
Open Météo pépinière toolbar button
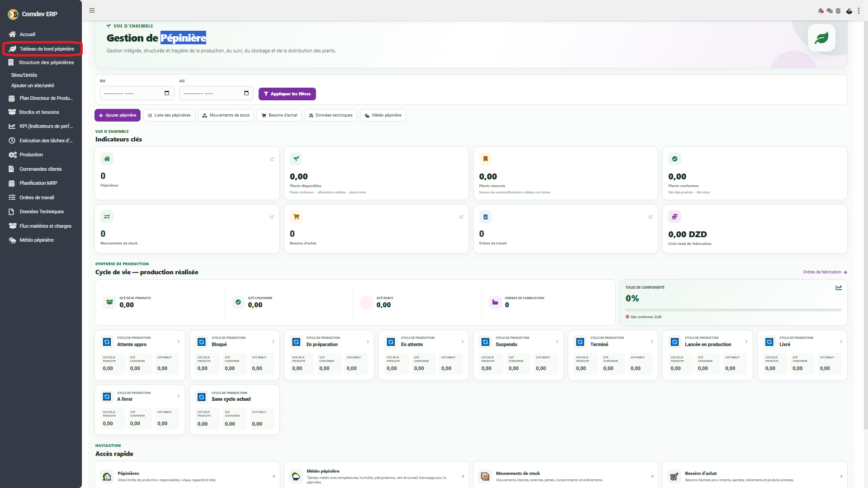[383, 115]
